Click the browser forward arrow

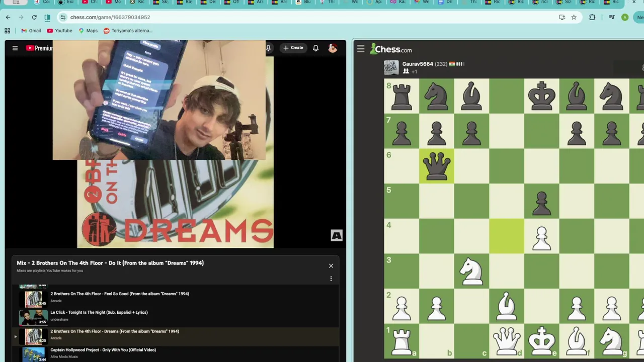21,17
